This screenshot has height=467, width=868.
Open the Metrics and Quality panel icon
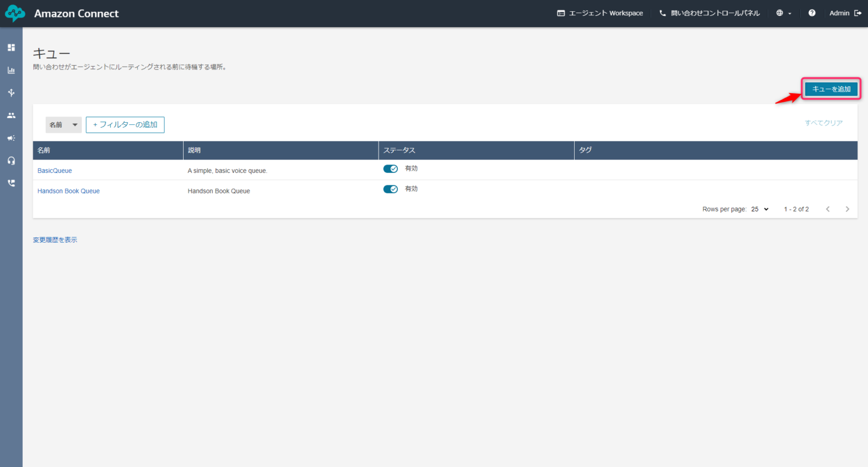pyautogui.click(x=11, y=70)
